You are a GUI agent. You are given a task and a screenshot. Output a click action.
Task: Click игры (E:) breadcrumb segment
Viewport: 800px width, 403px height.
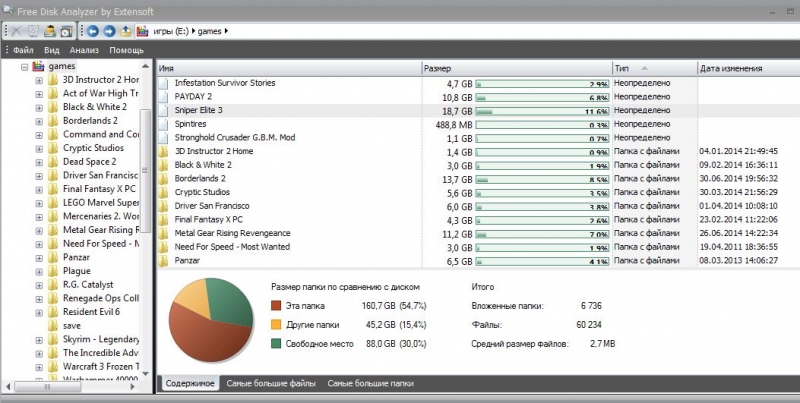coord(170,31)
